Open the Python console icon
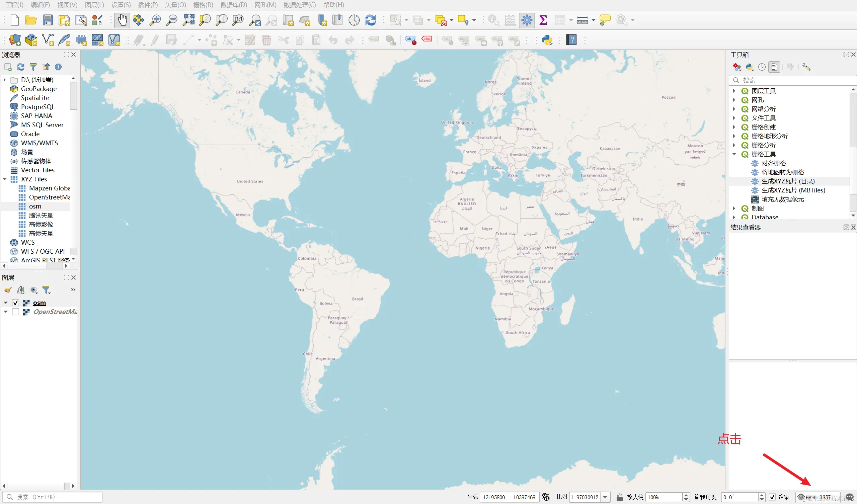Screen dimensions: 857x504 (547, 40)
